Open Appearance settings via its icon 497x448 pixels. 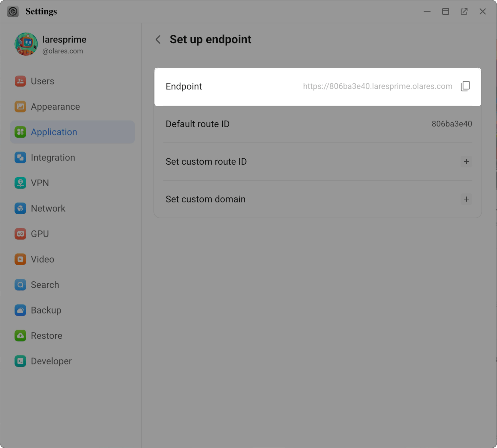[x=20, y=106]
